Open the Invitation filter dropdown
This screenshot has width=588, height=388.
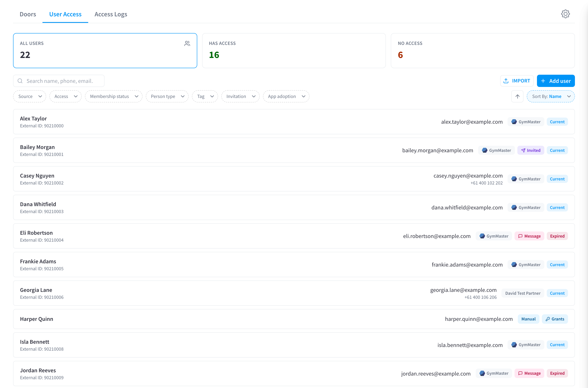(x=240, y=96)
